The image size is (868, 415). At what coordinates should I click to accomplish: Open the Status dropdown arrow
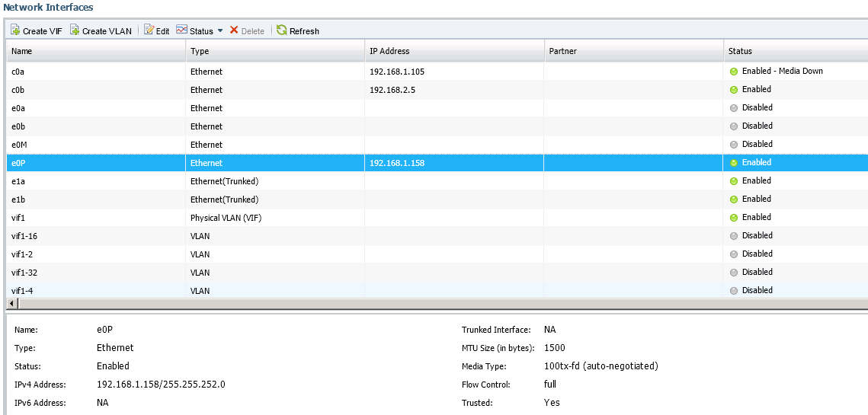click(219, 30)
